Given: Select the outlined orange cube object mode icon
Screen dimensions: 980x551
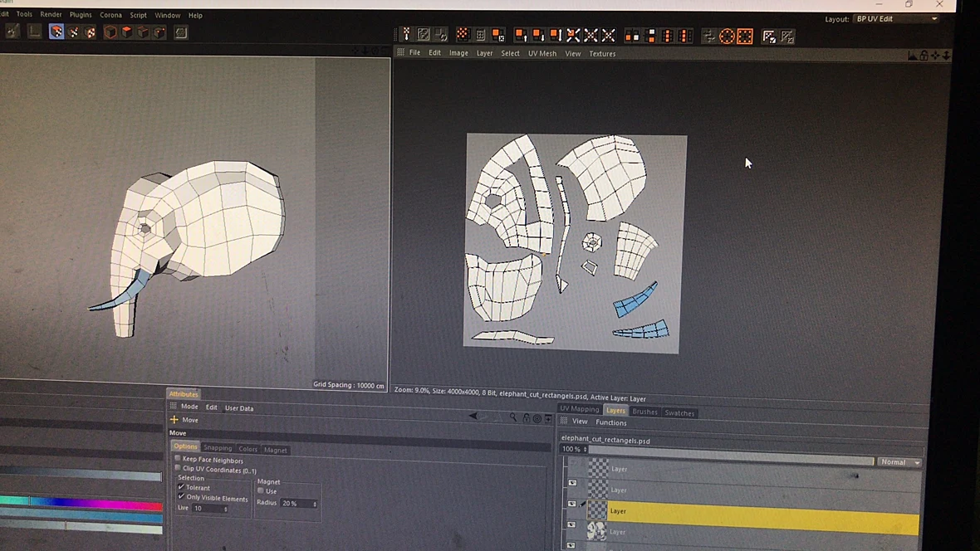Looking at the screenshot, I should [110, 32].
